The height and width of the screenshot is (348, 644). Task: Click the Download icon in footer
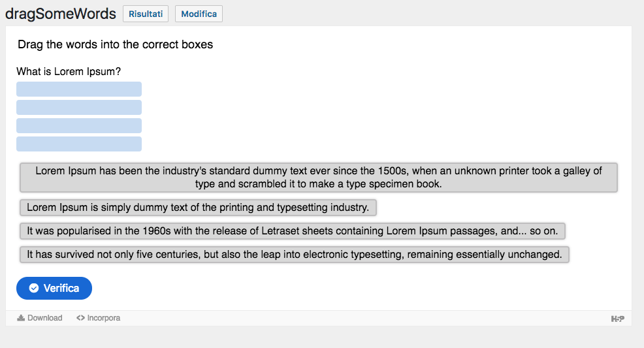click(x=21, y=317)
